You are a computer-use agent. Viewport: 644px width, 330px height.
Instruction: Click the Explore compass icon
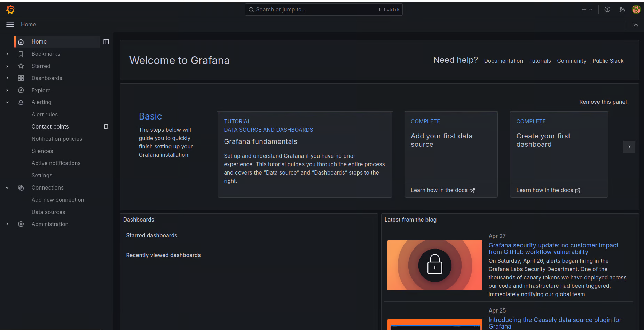(21, 90)
